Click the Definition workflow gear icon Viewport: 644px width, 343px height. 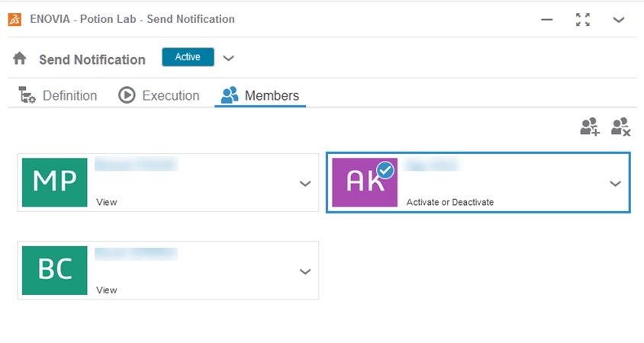click(x=27, y=96)
